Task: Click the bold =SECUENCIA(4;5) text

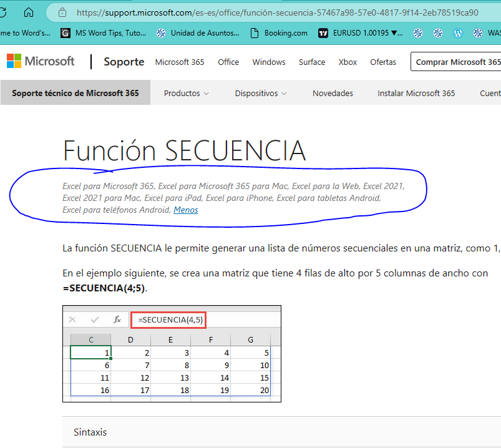Action: click(x=104, y=288)
